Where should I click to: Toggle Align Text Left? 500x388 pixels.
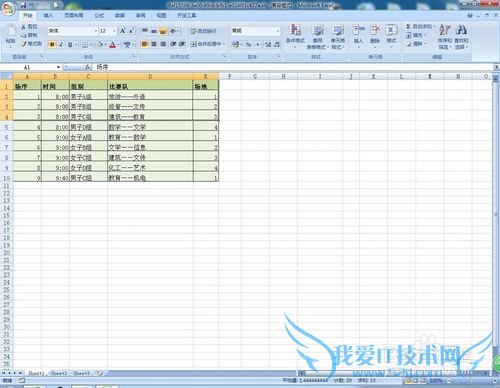point(145,44)
